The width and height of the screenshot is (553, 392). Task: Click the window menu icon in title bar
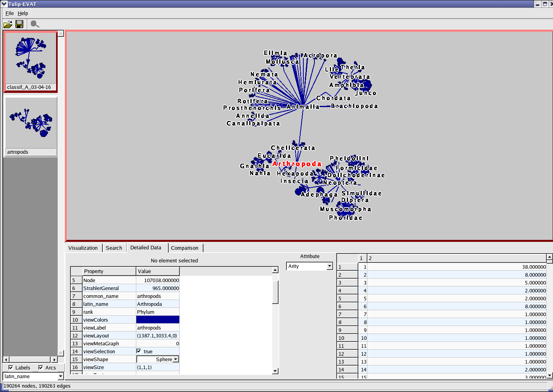click(x=4, y=4)
